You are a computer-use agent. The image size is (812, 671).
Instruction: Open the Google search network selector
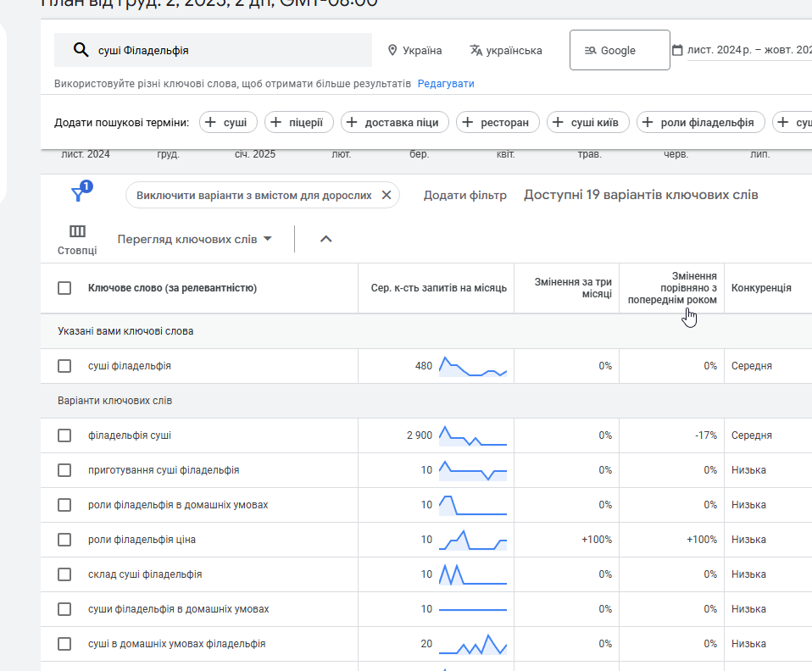[620, 51]
